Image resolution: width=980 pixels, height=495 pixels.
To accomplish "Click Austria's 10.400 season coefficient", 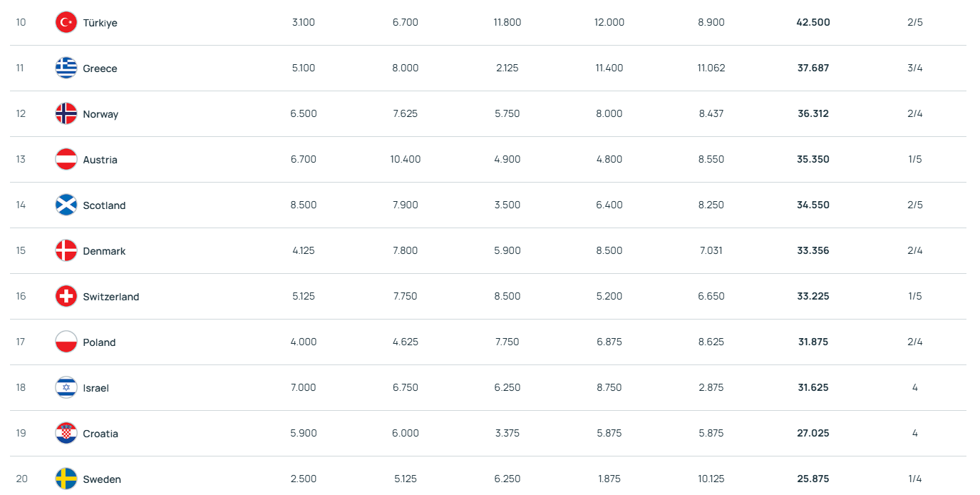I will point(406,160).
